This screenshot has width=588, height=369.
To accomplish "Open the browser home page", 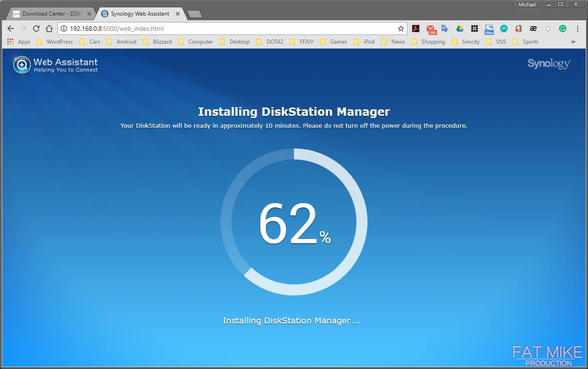I will [49, 28].
